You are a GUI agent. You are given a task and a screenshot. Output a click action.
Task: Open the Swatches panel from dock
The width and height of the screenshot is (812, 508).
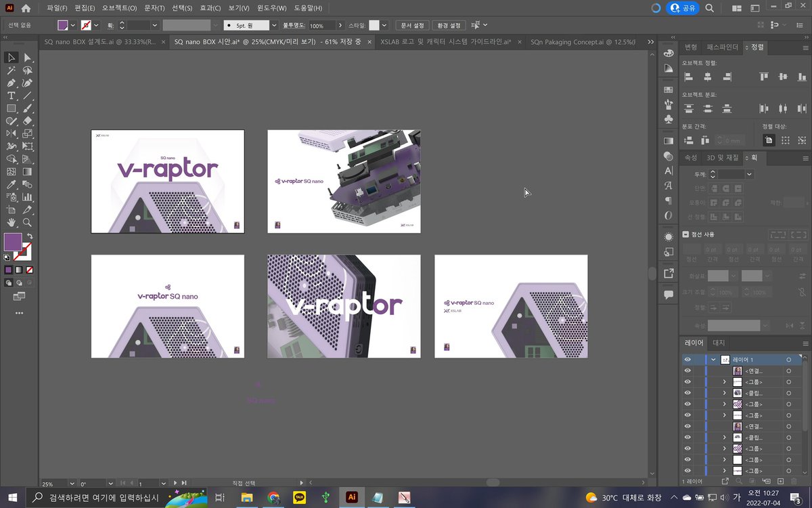[x=669, y=89]
